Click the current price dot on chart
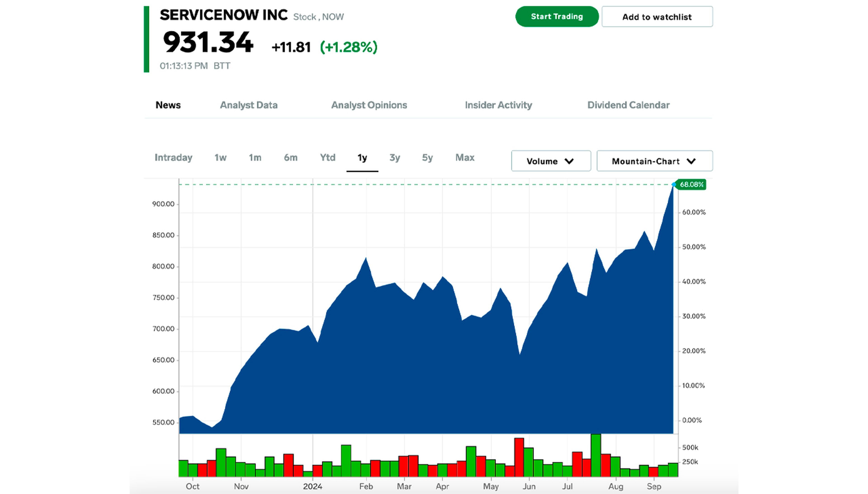 click(674, 185)
